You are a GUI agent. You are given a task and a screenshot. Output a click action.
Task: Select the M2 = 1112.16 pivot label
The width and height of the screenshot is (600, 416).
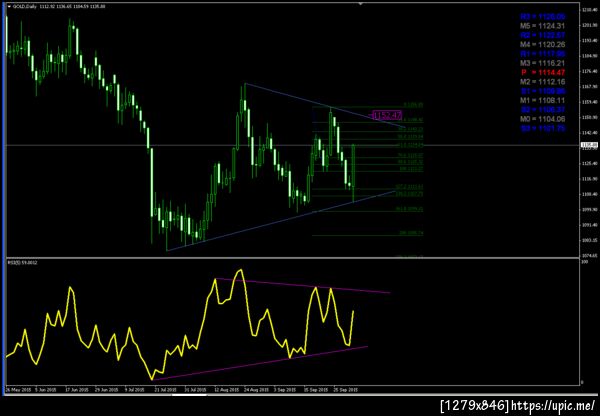tap(542, 82)
